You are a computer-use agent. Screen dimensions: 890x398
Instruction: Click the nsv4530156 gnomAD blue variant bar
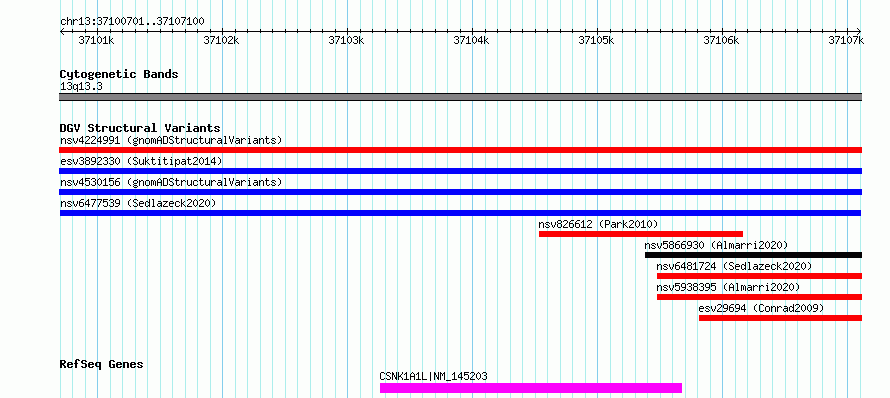[x=460, y=192]
